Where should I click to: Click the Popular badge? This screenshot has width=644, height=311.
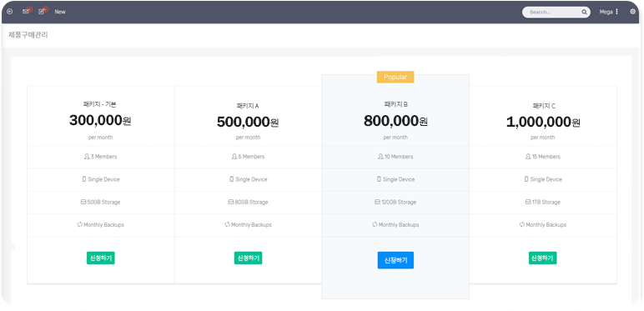pos(395,78)
